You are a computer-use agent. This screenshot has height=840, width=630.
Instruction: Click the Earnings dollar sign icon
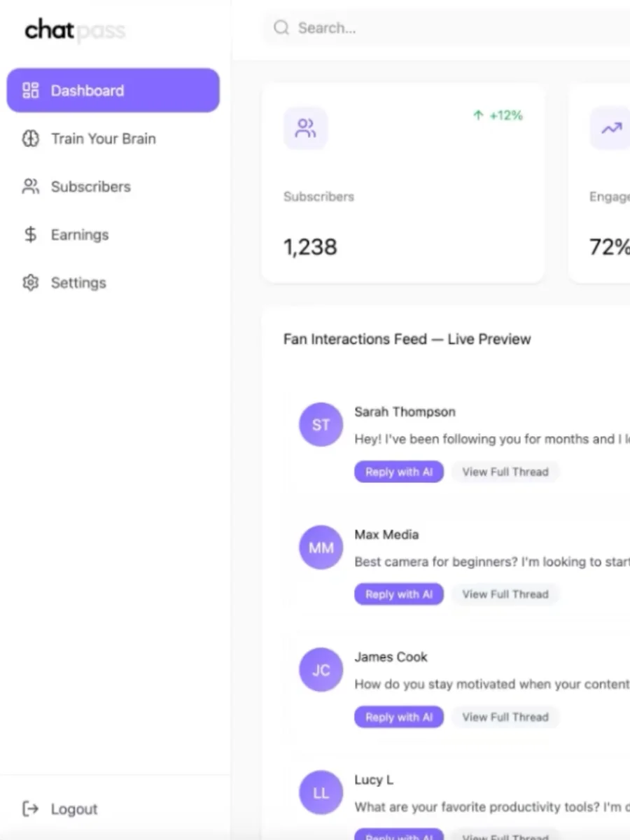(30, 234)
